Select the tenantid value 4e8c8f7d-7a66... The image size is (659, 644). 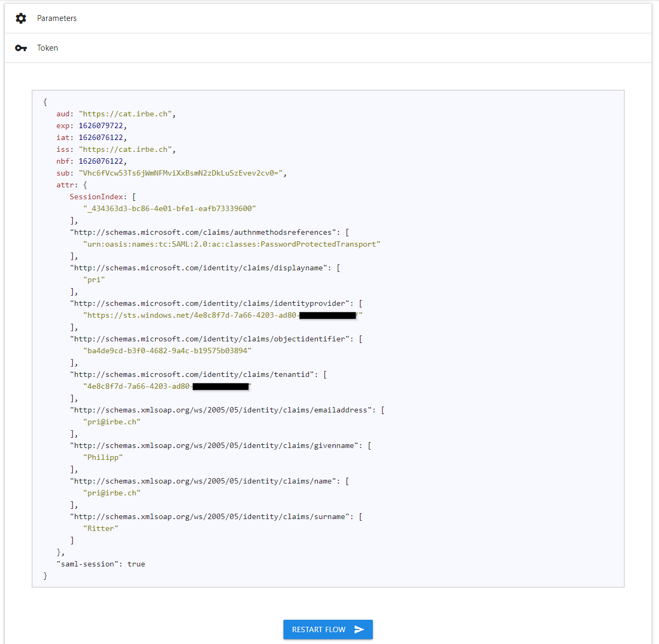[168, 386]
